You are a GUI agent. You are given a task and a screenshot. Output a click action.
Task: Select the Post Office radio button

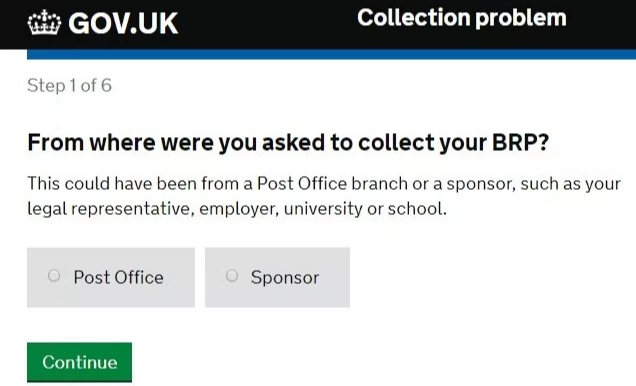pos(54,276)
